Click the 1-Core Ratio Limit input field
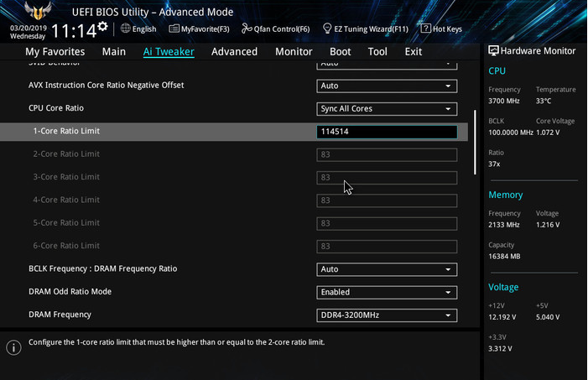The image size is (588, 380). (x=387, y=132)
